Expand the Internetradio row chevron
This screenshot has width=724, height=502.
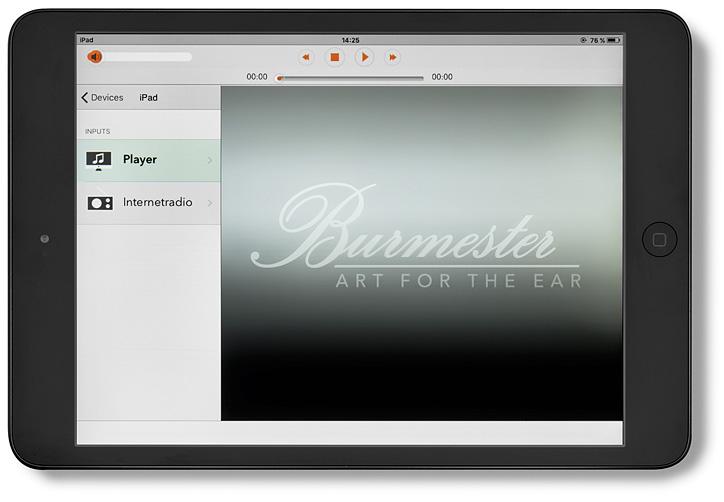click(x=210, y=203)
